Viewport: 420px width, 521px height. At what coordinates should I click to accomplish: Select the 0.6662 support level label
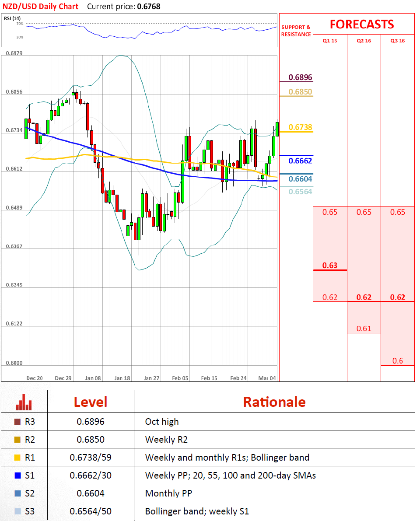click(301, 161)
